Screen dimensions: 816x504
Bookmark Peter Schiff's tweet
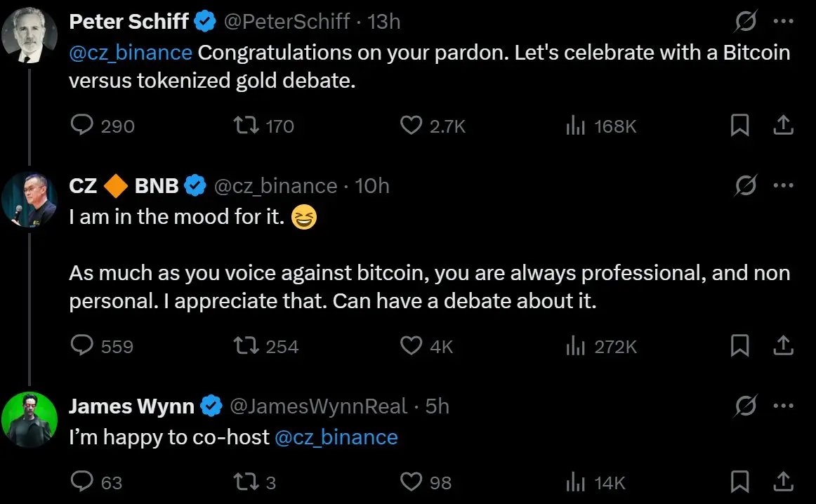pos(739,126)
